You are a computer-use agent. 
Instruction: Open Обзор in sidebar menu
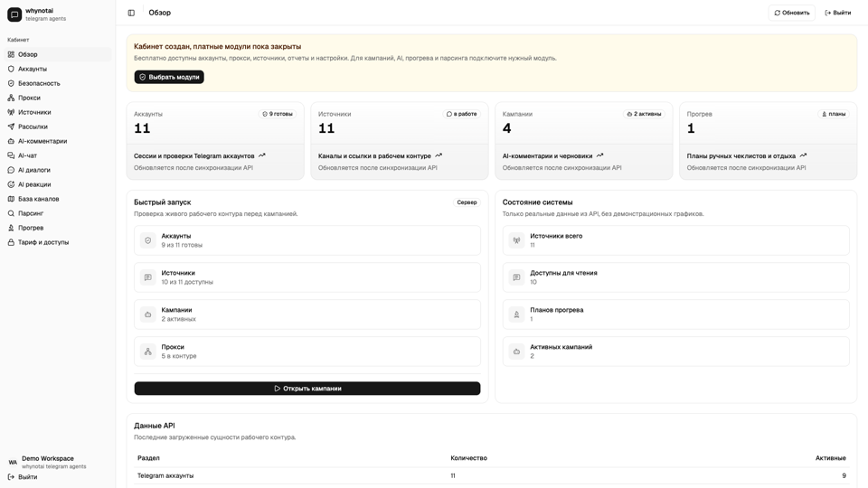coord(58,54)
